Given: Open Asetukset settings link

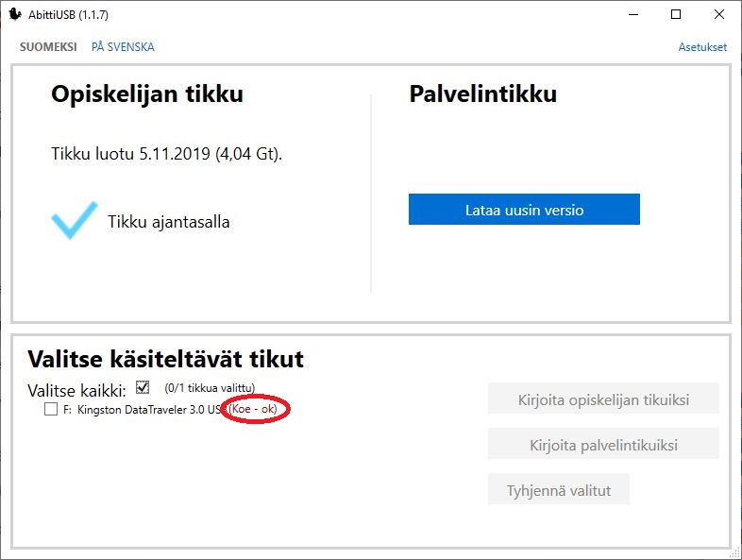Looking at the screenshot, I should pyautogui.click(x=702, y=47).
